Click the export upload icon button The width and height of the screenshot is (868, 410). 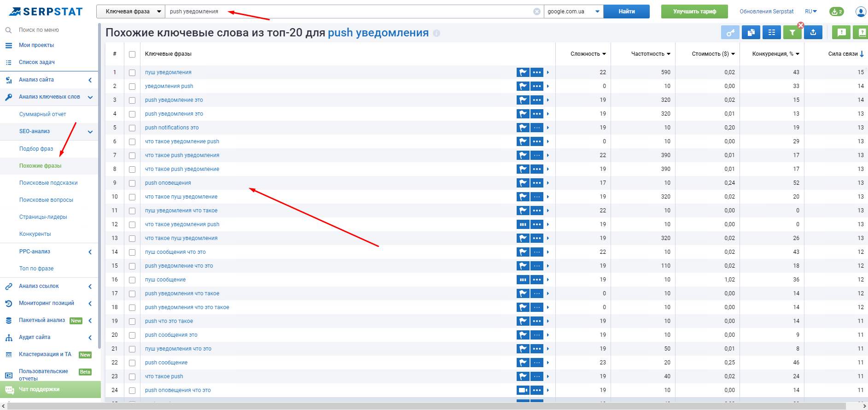click(813, 32)
